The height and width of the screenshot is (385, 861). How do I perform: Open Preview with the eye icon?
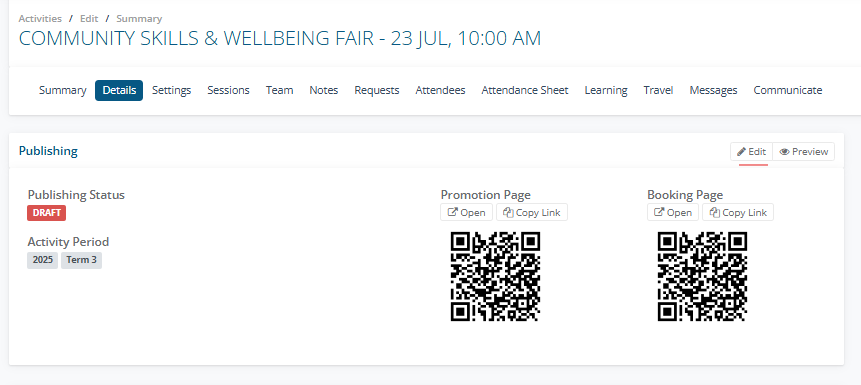803,152
